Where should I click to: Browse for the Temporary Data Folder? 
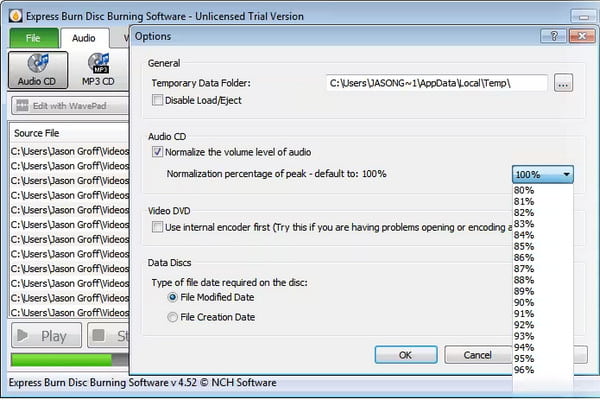pyautogui.click(x=563, y=83)
